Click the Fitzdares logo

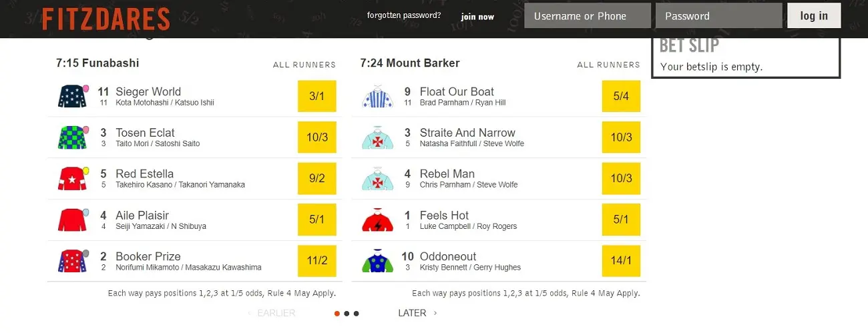pyautogui.click(x=106, y=19)
